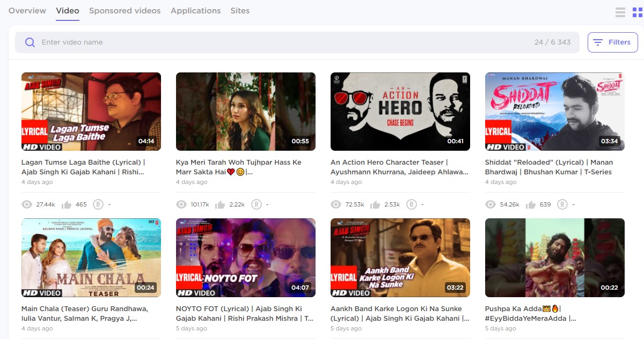
Task: Click the 2.53k likes count
Action: coord(392,204)
